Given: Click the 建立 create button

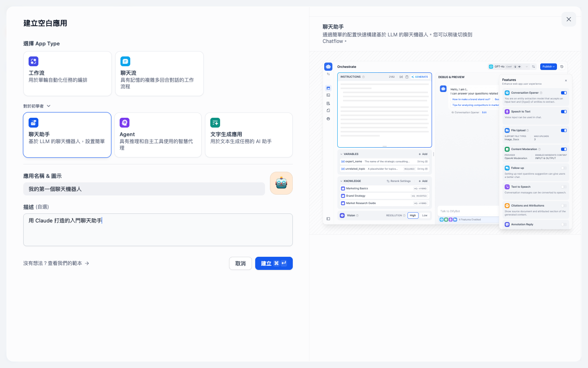Looking at the screenshot, I should coord(274,263).
